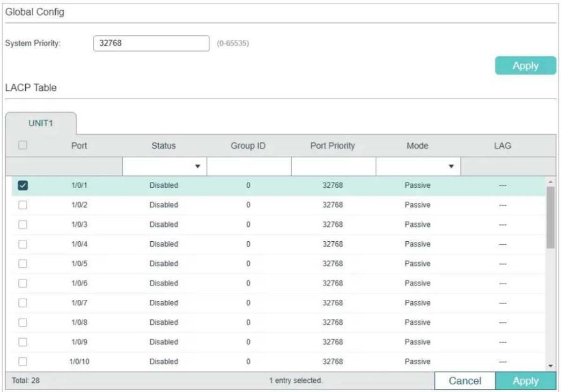Click Passive mode of port 1/0/1
Image resolution: width=561 pixels, height=392 pixels.
(418, 185)
